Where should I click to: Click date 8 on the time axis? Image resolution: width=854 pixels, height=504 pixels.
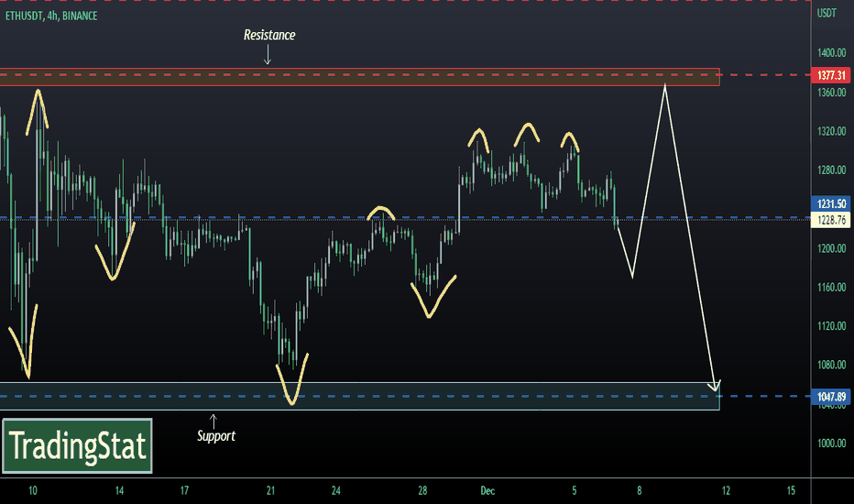(640, 491)
